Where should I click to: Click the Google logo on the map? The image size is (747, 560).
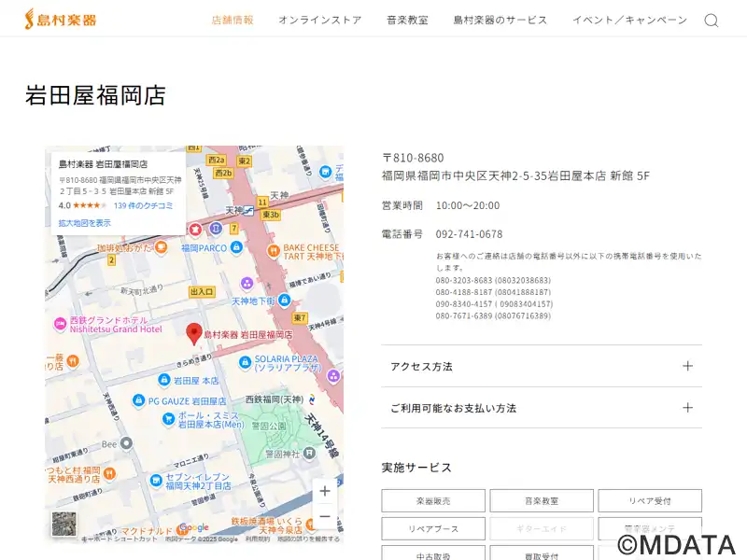194,527
